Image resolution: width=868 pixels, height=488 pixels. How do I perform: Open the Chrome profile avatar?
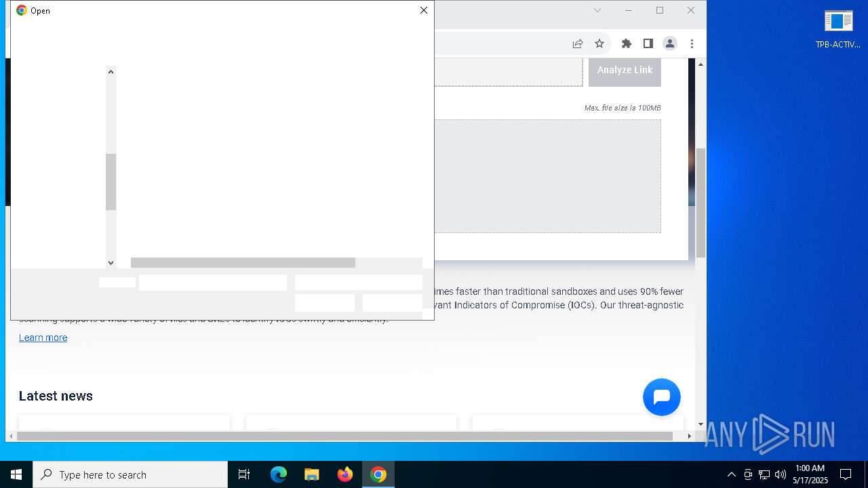click(x=670, y=43)
